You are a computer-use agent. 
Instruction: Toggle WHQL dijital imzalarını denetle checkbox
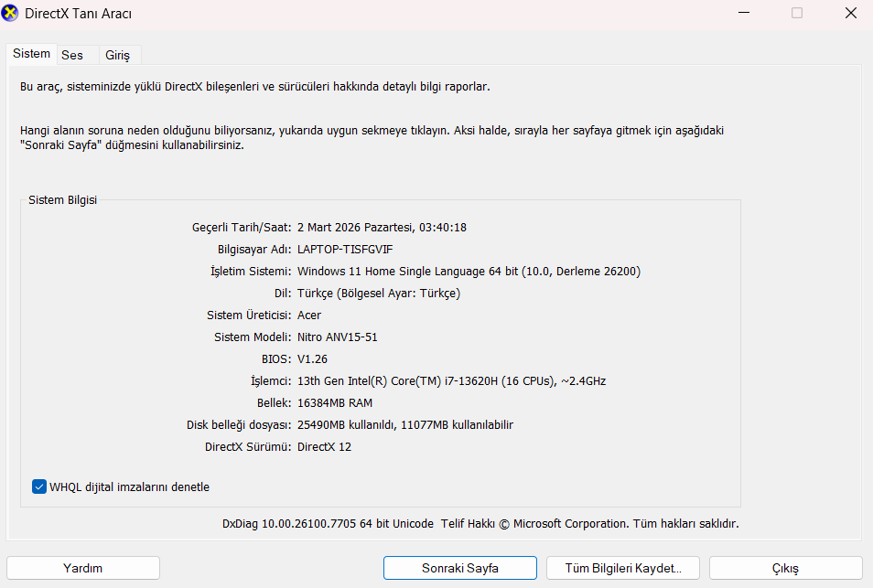pos(39,486)
